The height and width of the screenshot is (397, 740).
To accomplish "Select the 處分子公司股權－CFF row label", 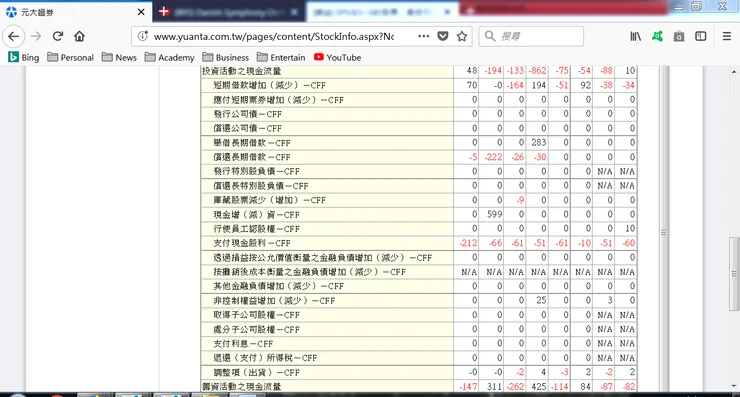I will coord(256,329).
